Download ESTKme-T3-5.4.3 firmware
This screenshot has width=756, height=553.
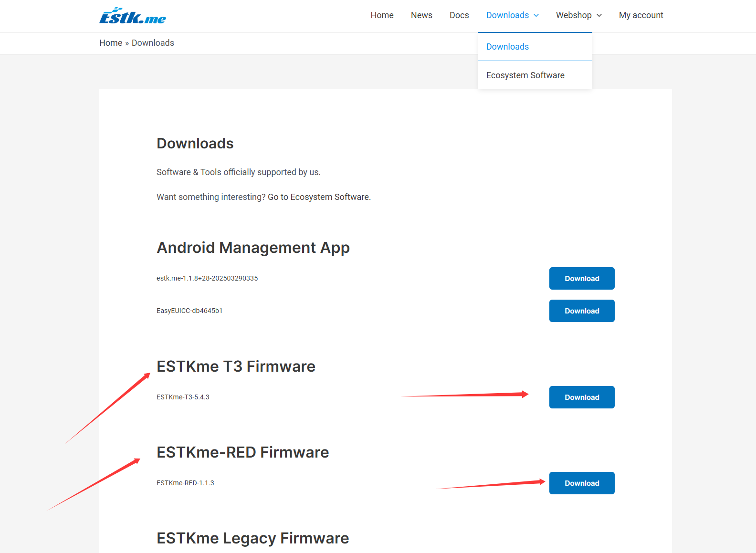[582, 397]
